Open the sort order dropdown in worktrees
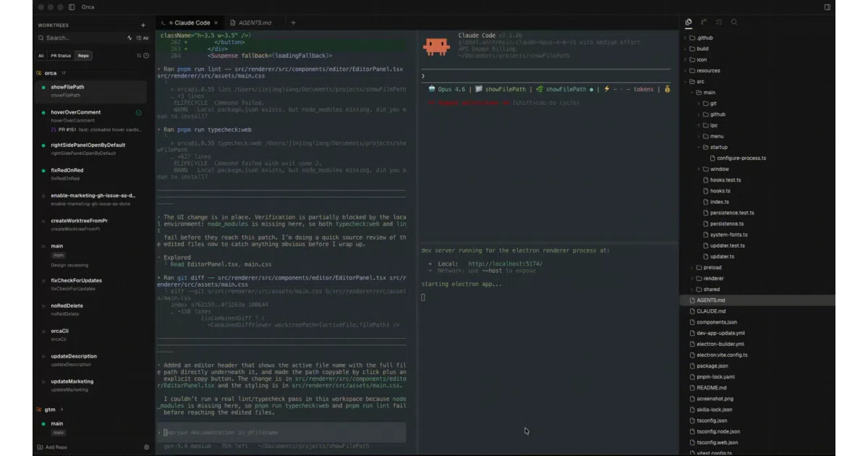This screenshot has width=868, height=456. coord(139,55)
